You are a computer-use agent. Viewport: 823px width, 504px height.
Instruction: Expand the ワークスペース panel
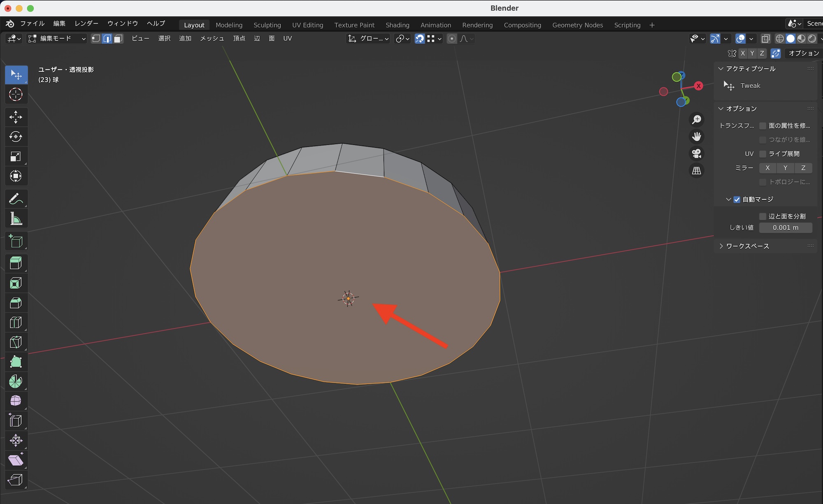pos(747,246)
